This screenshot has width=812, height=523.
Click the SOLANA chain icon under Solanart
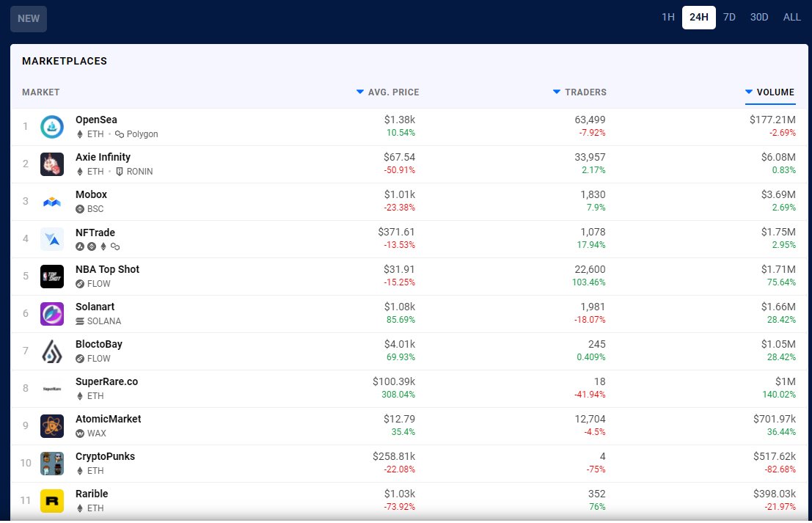(81, 321)
